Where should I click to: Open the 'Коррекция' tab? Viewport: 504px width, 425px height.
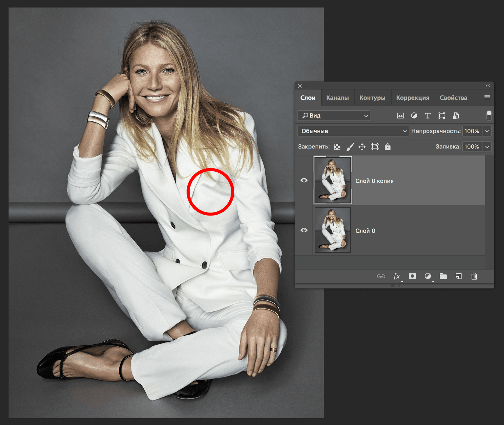click(413, 98)
